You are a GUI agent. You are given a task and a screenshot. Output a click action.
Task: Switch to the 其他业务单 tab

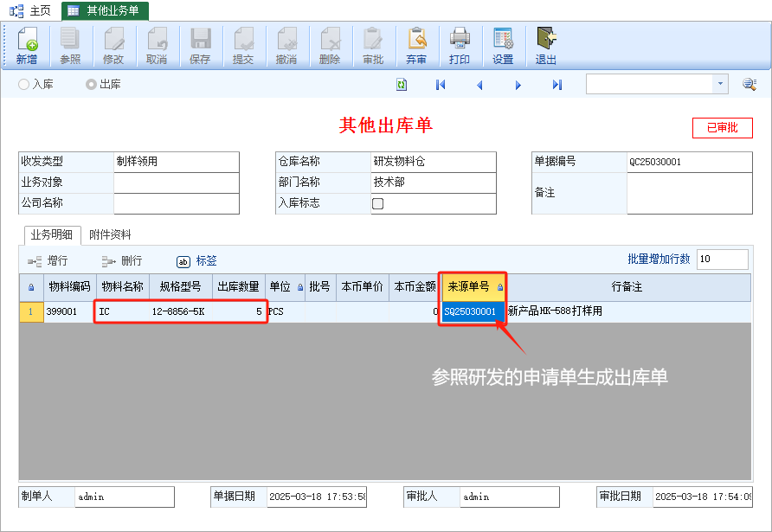tap(105, 11)
